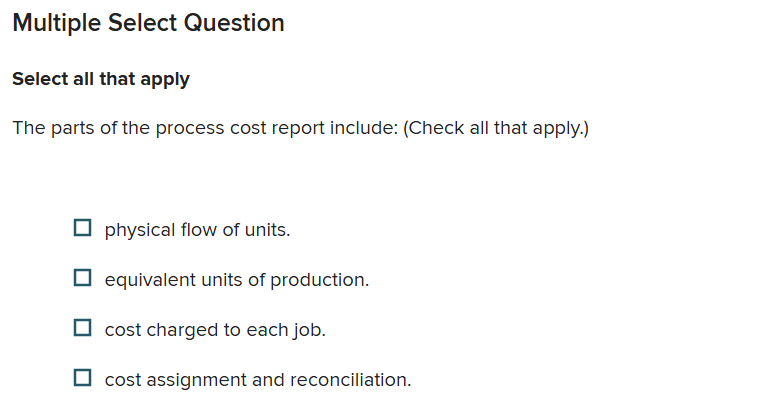This screenshot has height=416, width=763.
Task: Click the word "Select" in the bold instruction
Action: pos(40,78)
